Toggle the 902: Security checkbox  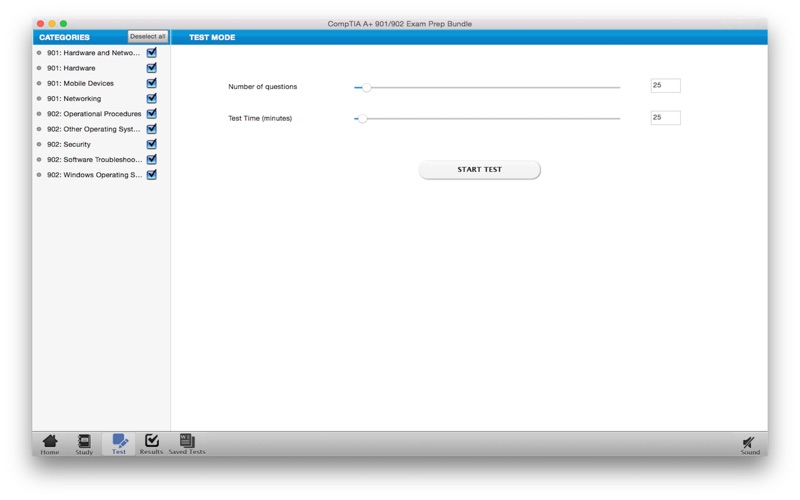[152, 144]
